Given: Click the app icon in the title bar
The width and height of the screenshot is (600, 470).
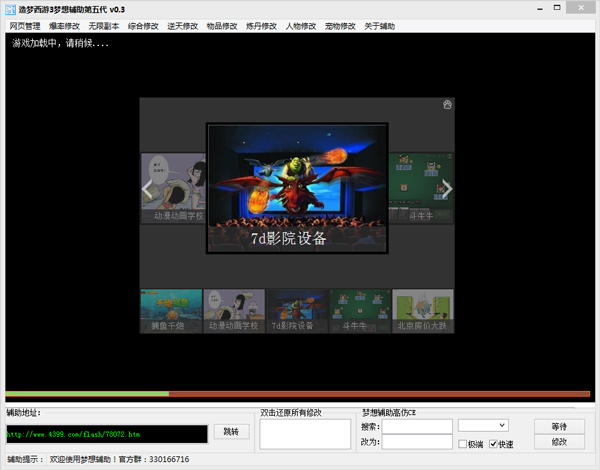Looking at the screenshot, I should (9, 8).
